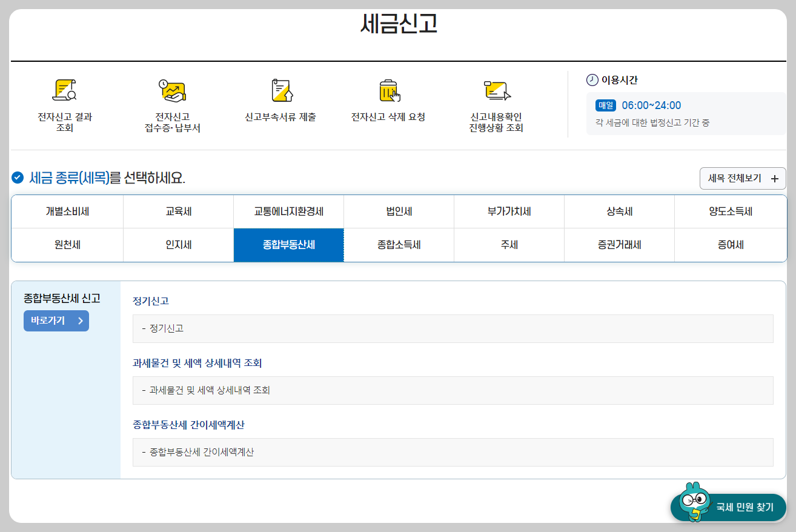Select the 법인세 tax tab
This screenshot has width=796, height=532.
[399, 212]
